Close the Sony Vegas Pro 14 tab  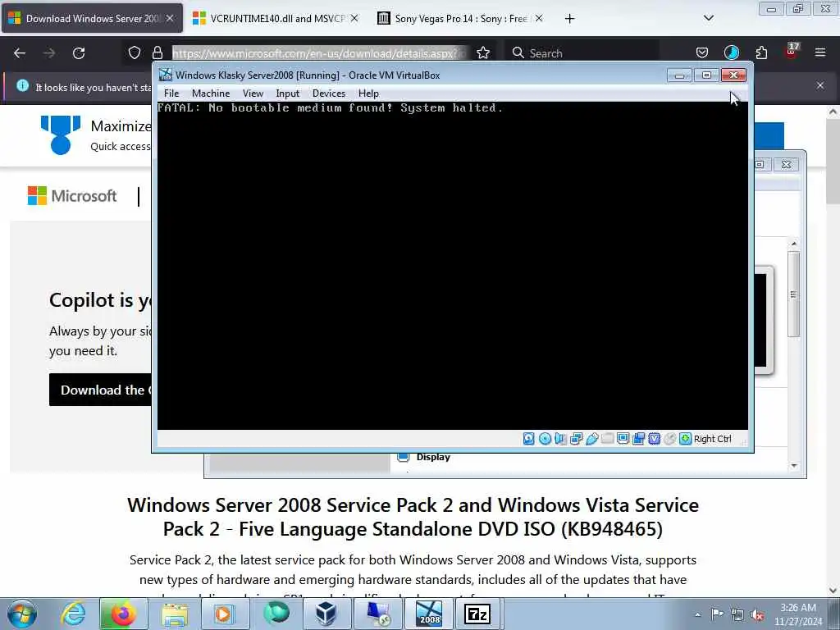[x=539, y=18]
